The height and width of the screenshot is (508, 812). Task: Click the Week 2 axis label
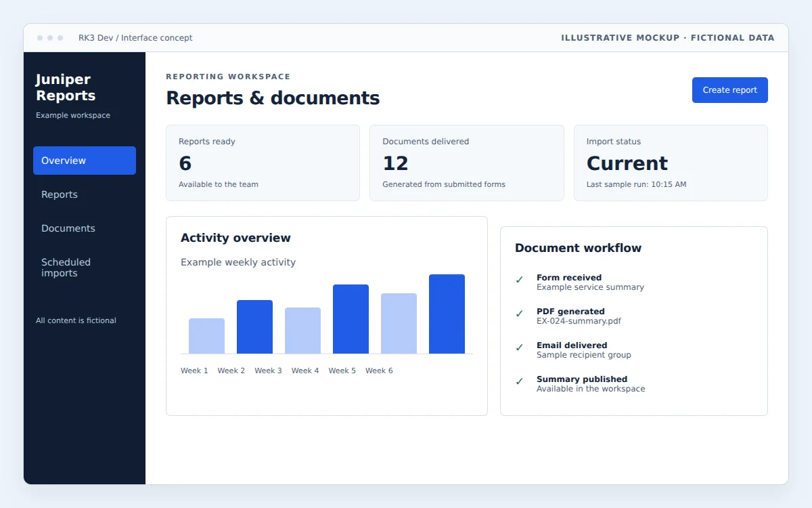point(231,371)
